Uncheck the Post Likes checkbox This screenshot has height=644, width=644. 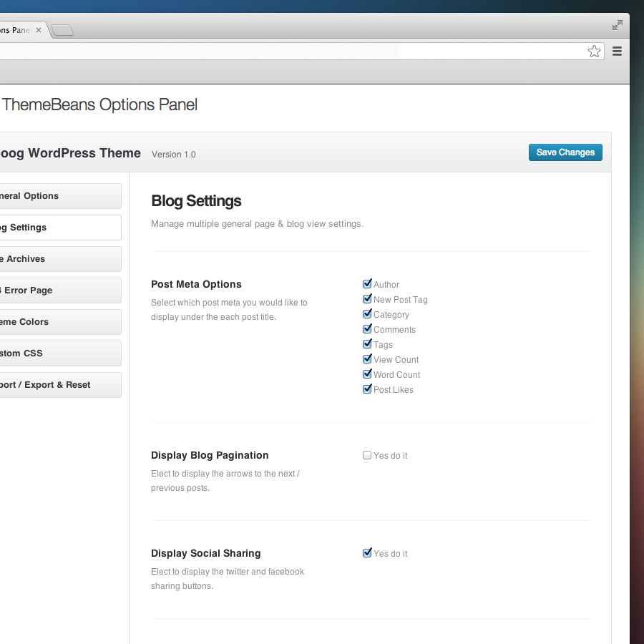pyautogui.click(x=367, y=389)
